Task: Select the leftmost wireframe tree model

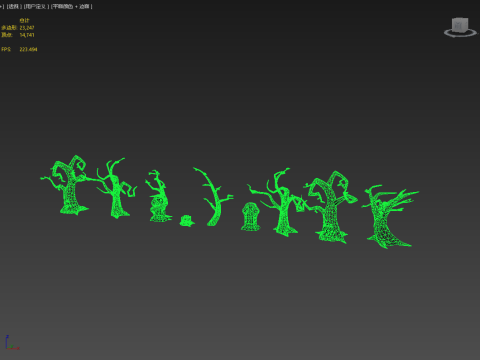Action: click(71, 193)
